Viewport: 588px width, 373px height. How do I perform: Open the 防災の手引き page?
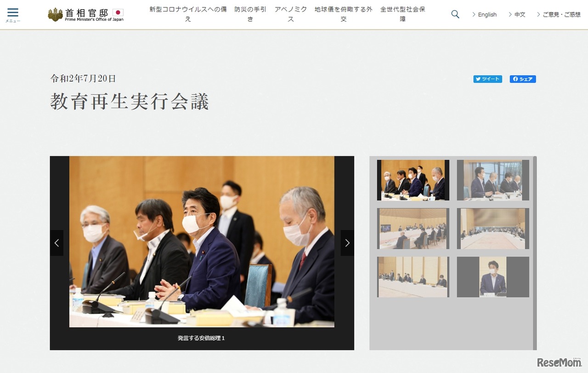coord(249,14)
